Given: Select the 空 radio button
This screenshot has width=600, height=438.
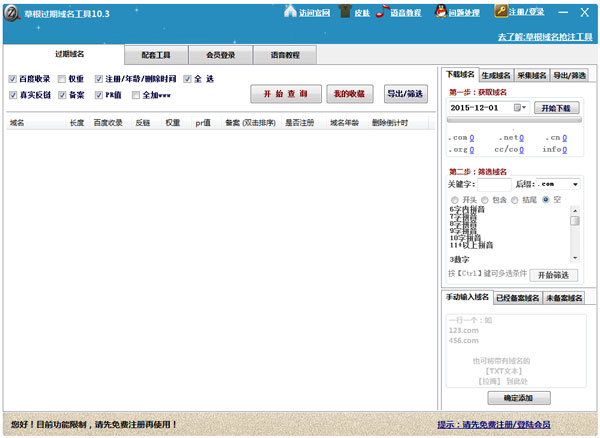Looking at the screenshot, I should point(546,200).
